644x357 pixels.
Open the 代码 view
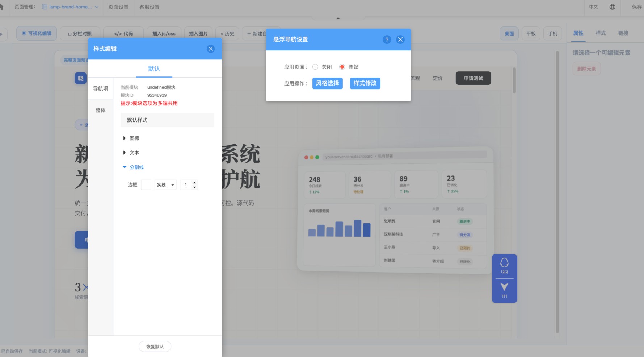tap(123, 33)
